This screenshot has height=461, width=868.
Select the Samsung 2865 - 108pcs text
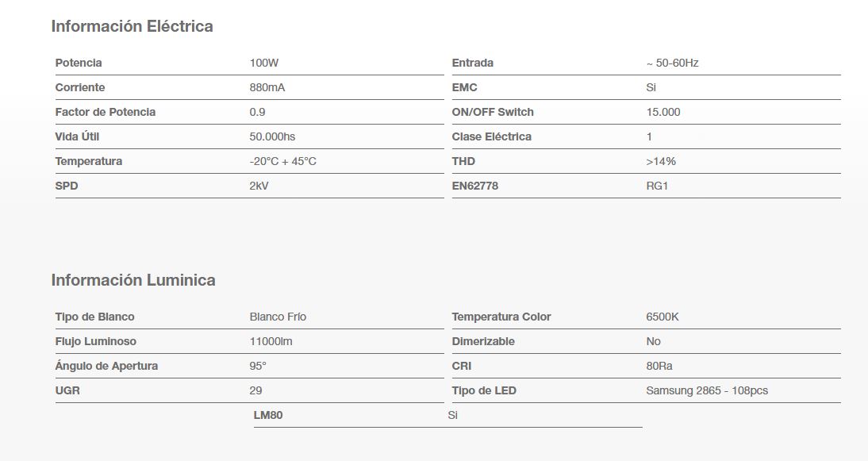pos(707,390)
